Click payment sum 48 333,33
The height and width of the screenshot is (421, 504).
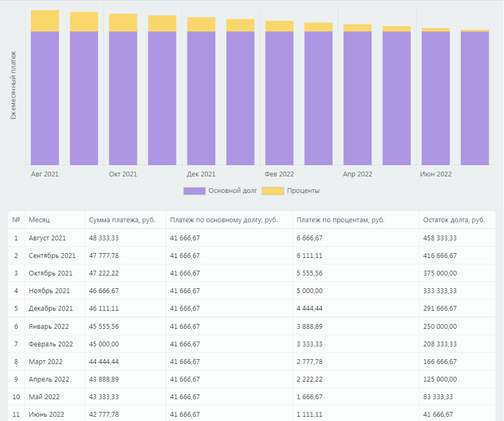coord(104,238)
